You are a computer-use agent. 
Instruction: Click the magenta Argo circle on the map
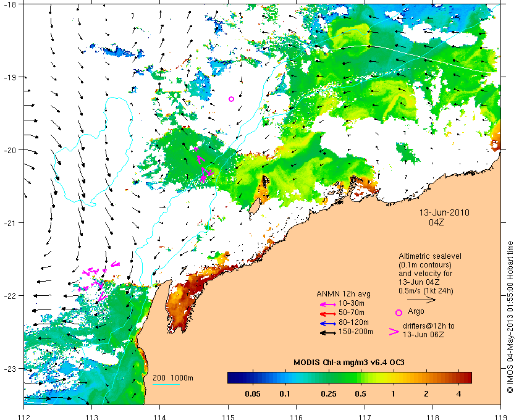coord(231,99)
